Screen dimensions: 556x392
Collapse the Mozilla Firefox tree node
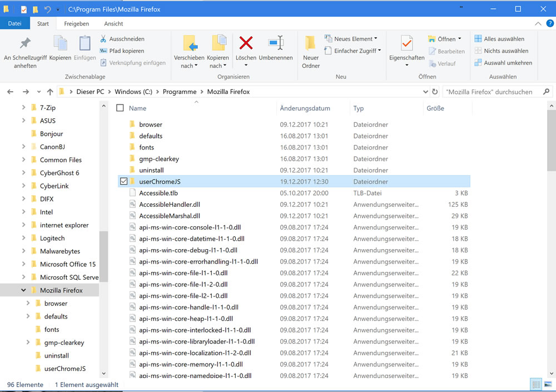(23, 290)
